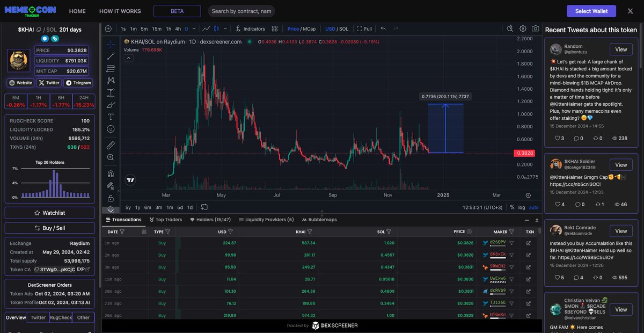Click the Select Wallet button
This screenshot has height=333, width=644.
tap(591, 11)
